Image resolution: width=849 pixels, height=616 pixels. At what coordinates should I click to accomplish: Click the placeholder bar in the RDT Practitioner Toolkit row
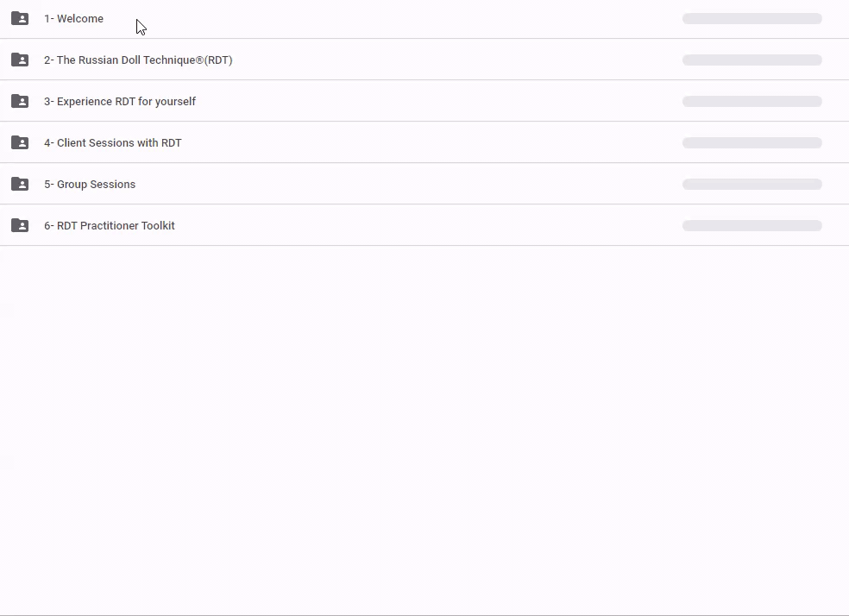pos(752,225)
